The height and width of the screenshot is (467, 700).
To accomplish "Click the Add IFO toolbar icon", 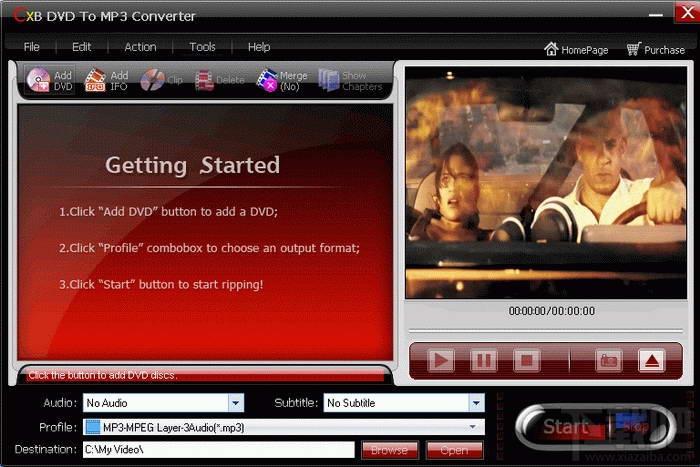I will 107,80.
